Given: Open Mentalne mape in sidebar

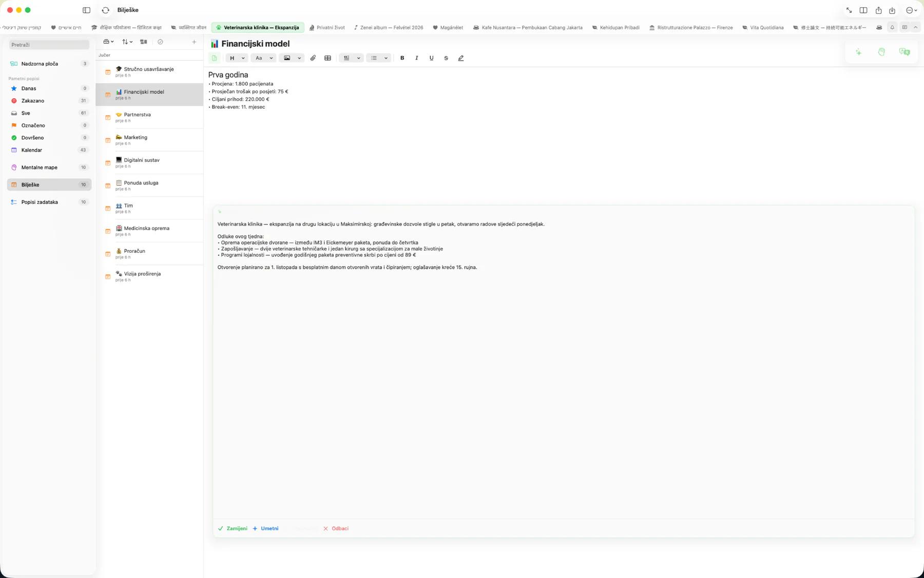Looking at the screenshot, I should pyautogui.click(x=49, y=167).
